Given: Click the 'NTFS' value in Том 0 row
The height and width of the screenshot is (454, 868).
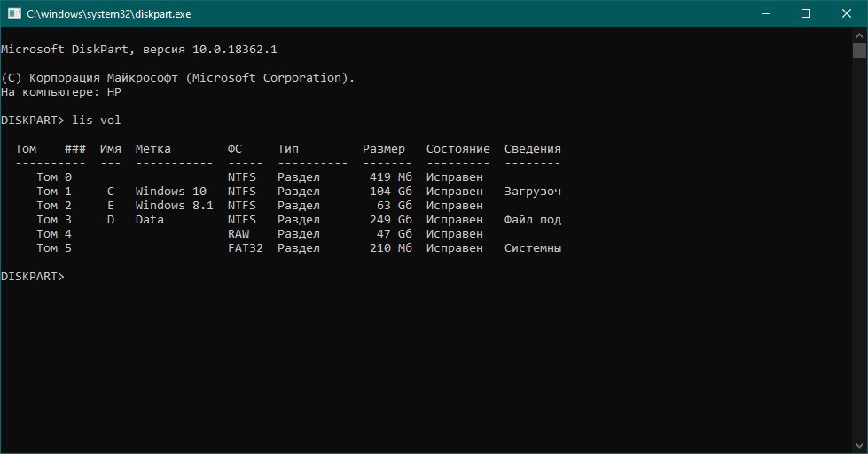Looking at the screenshot, I should click(242, 177).
